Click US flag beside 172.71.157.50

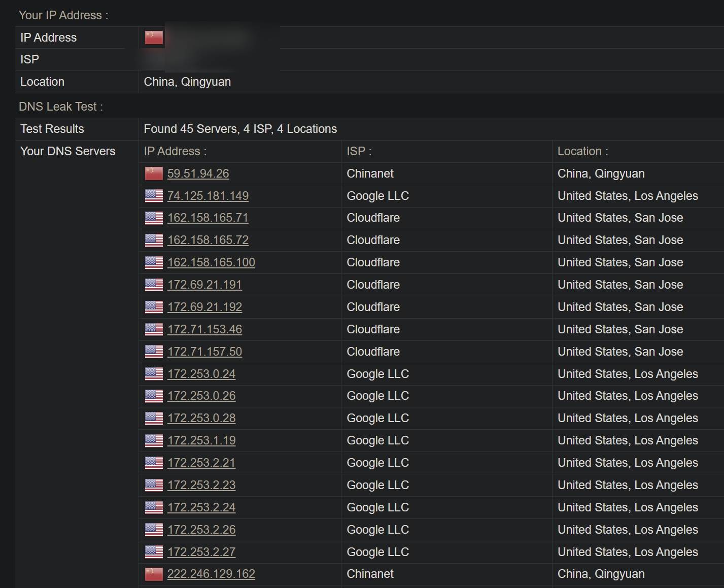click(154, 352)
